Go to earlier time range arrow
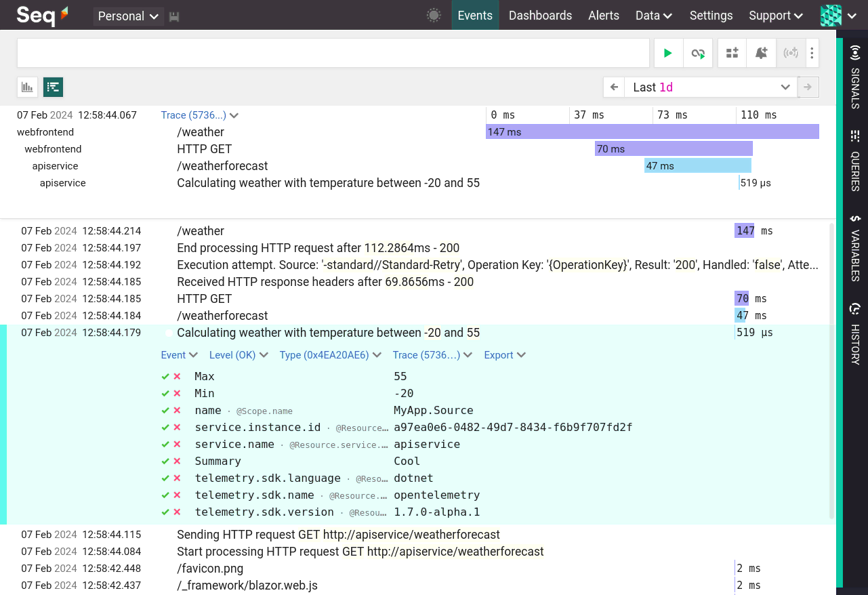The height and width of the screenshot is (595, 868). coord(614,87)
